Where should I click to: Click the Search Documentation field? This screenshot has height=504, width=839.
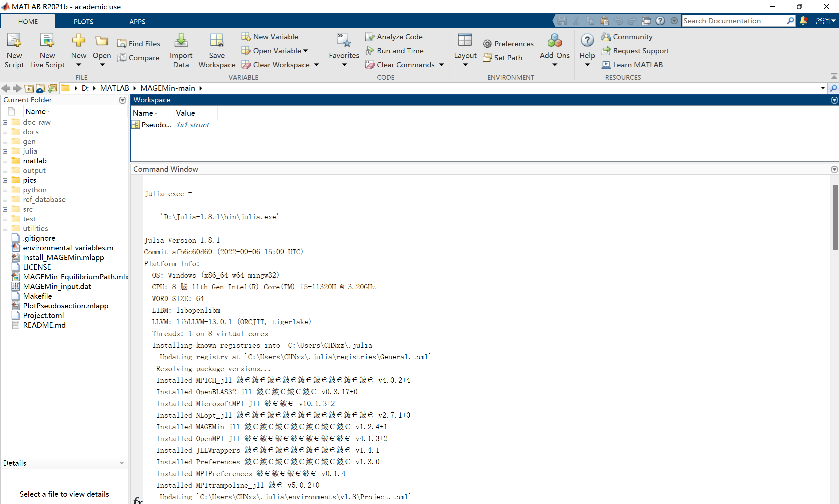coord(731,21)
